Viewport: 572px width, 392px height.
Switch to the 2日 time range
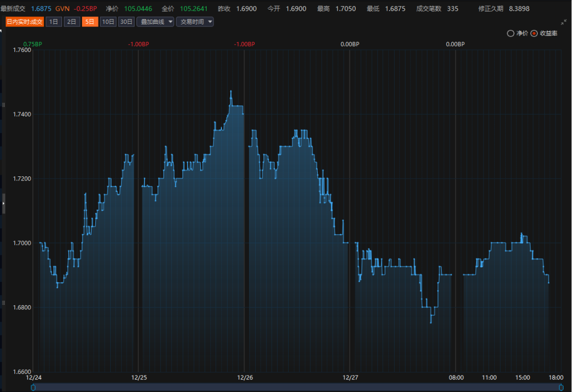click(71, 22)
